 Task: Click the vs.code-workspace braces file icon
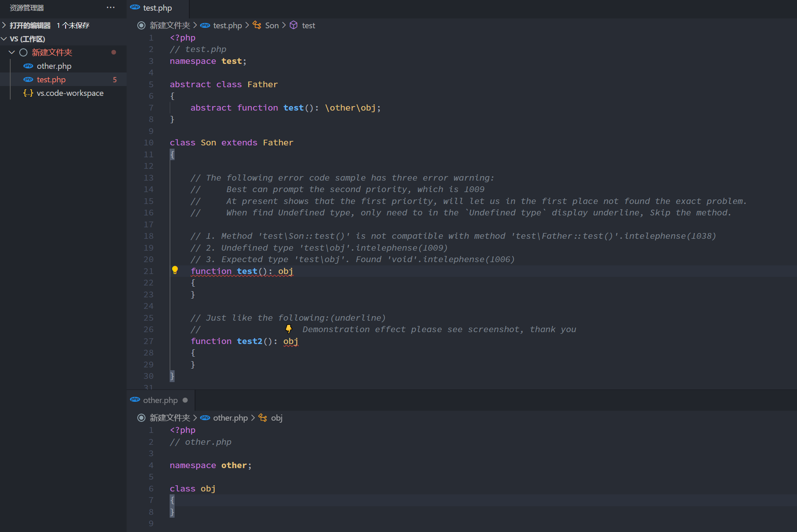28,93
